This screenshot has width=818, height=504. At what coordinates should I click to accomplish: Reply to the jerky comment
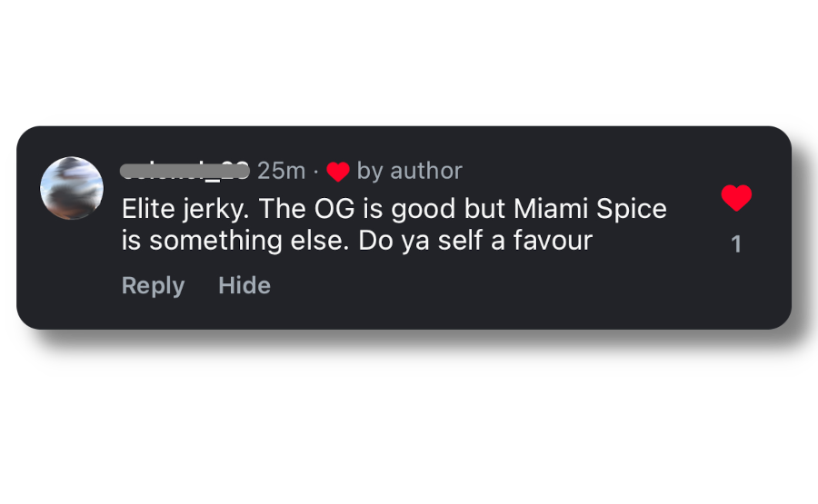(153, 285)
